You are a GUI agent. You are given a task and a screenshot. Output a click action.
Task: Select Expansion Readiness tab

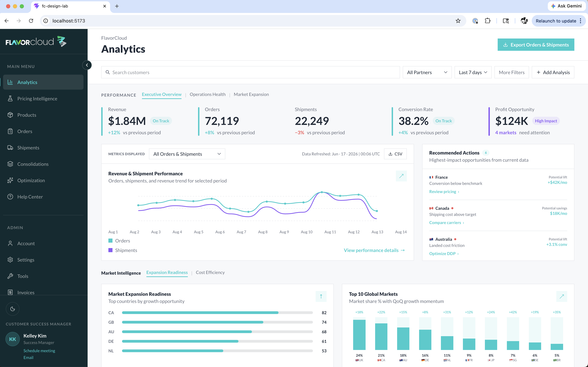[x=167, y=272]
